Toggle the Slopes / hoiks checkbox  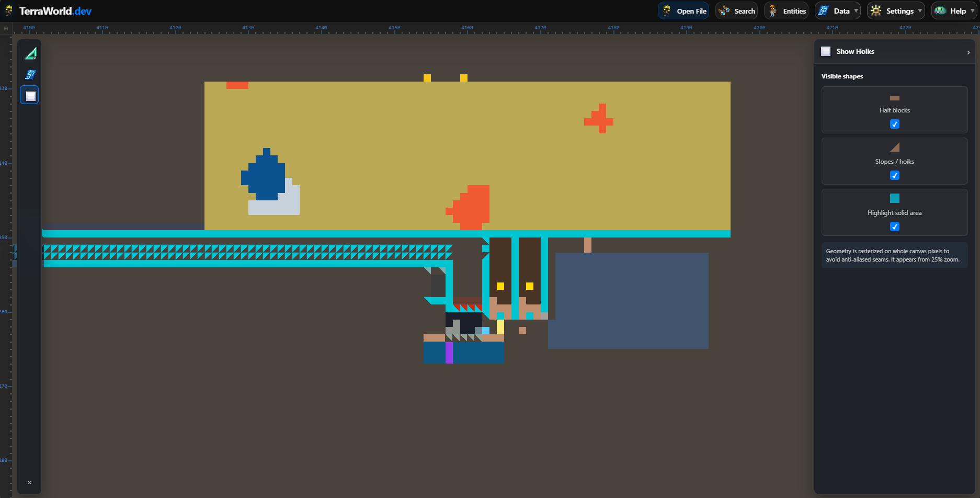pyautogui.click(x=895, y=175)
